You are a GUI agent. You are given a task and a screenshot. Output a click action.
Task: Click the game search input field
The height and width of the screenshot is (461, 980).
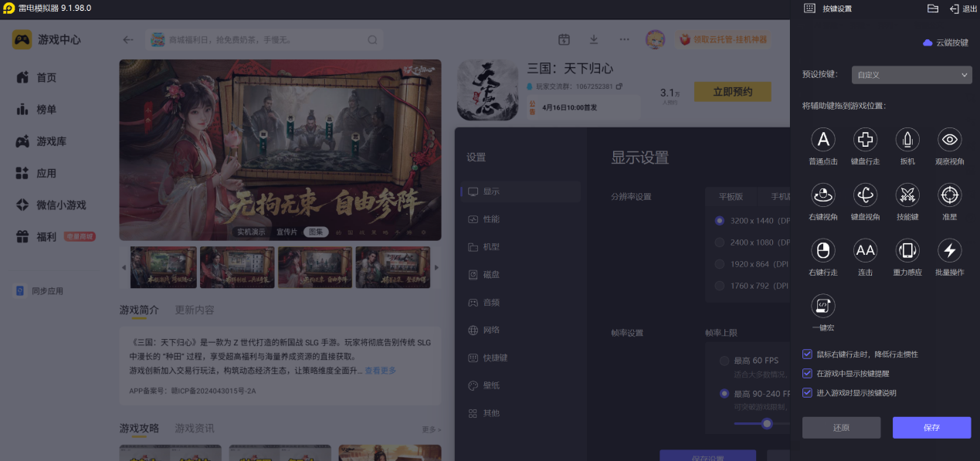264,39
